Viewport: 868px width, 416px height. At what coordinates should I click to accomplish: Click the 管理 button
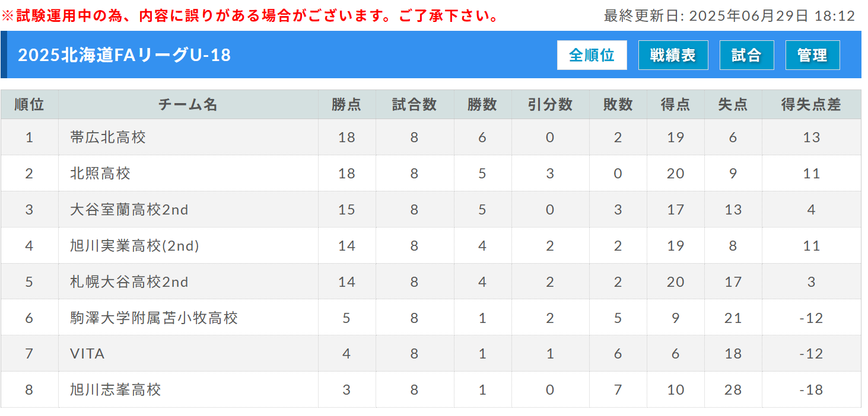pos(812,55)
